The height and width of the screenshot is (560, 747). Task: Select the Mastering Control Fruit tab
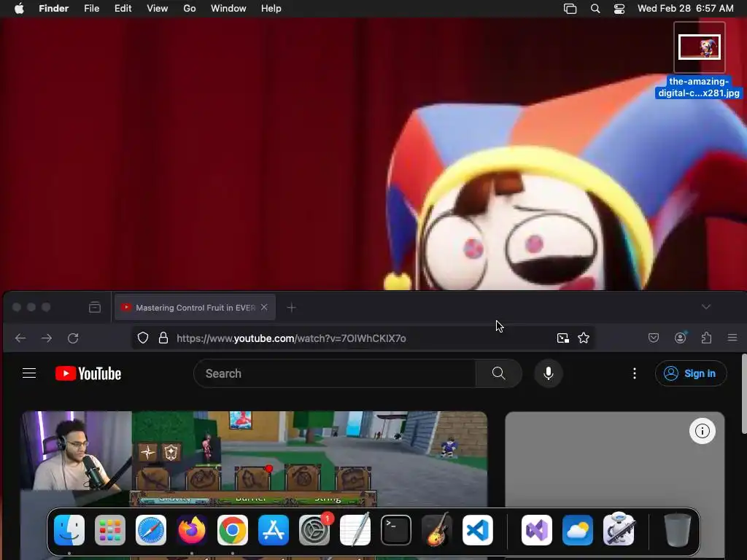pos(195,308)
